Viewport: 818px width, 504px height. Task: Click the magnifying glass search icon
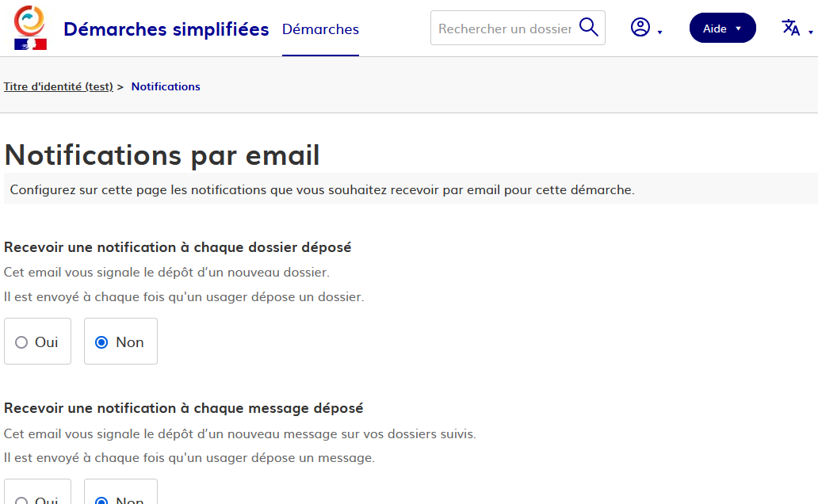(588, 28)
